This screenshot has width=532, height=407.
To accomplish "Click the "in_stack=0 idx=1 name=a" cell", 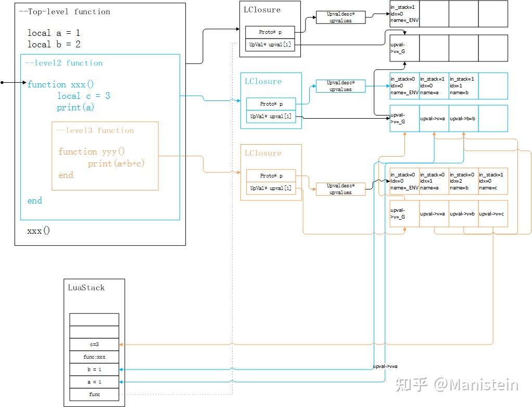I will point(434,181).
